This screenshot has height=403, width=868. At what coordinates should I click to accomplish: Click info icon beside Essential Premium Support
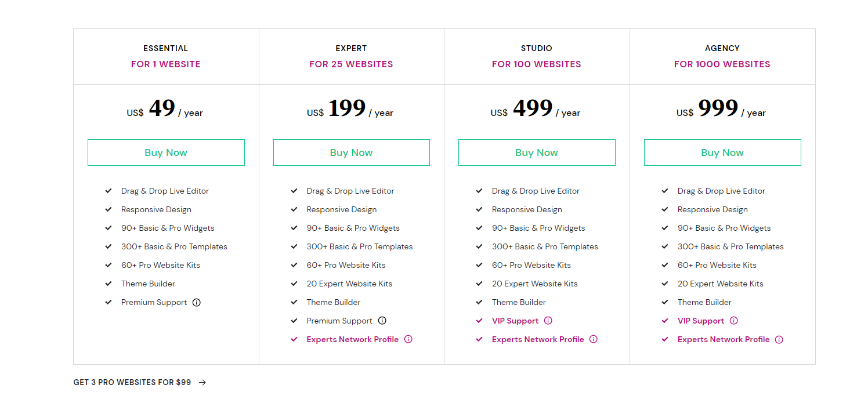[x=197, y=302]
